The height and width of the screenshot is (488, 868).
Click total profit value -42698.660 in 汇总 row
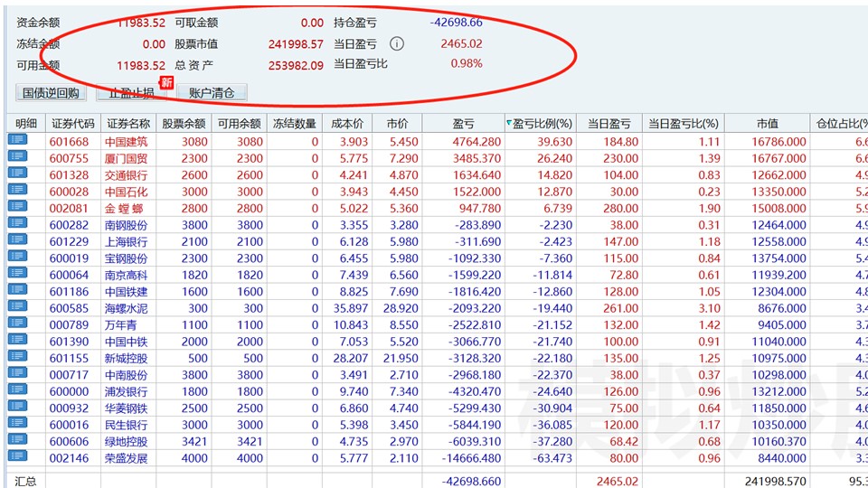coord(470,482)
